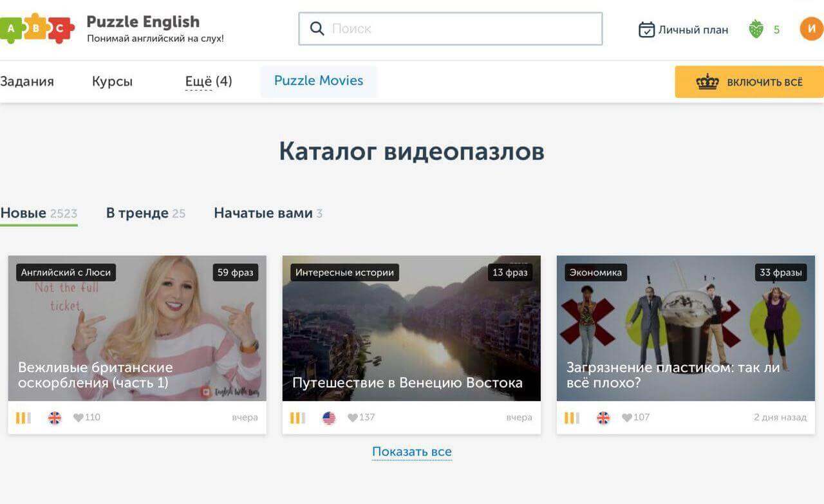
Task: Toggle the heart on the 137-likes video
Action: click(x=353, y=417)
